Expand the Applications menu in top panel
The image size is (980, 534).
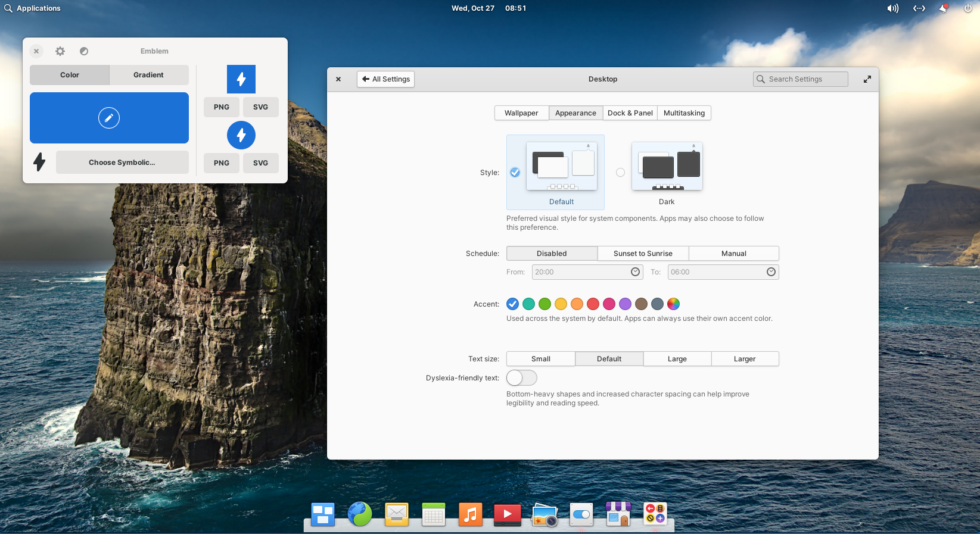[x=33, y=8]
